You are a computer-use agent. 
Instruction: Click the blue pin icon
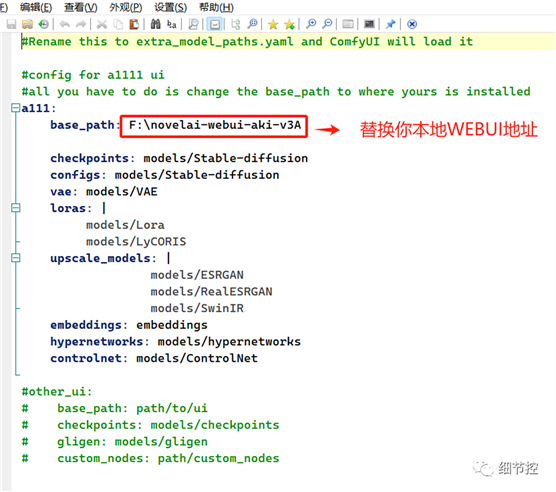(x=390, y=24)
